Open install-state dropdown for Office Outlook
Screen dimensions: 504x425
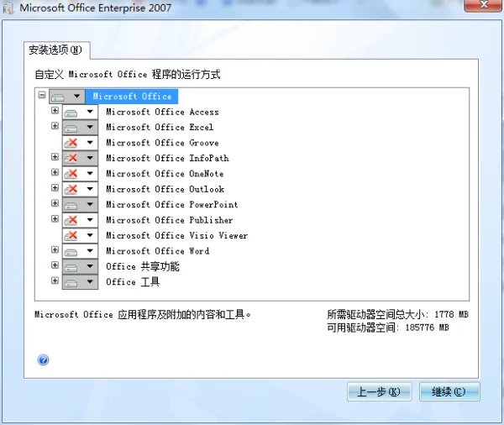pos(90,189)
